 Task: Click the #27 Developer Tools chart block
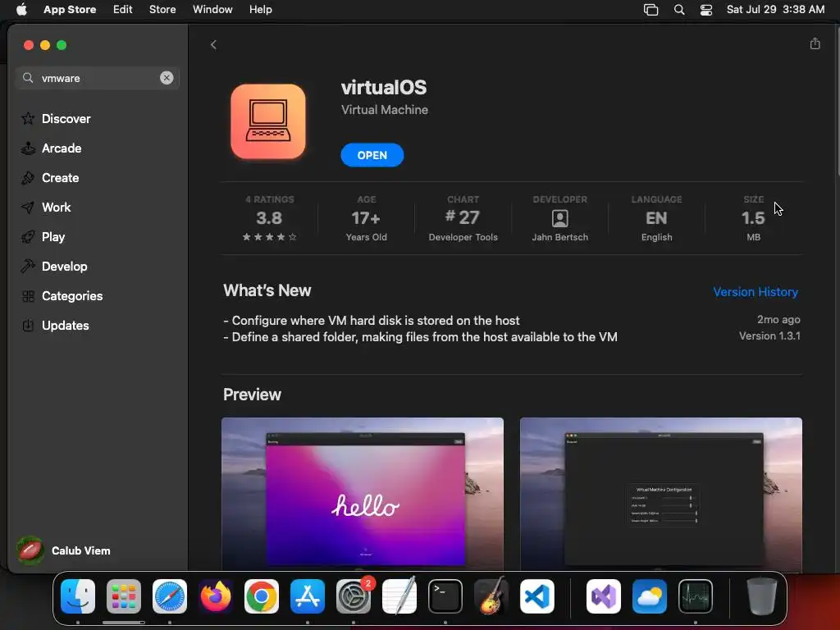click(463, 218)
